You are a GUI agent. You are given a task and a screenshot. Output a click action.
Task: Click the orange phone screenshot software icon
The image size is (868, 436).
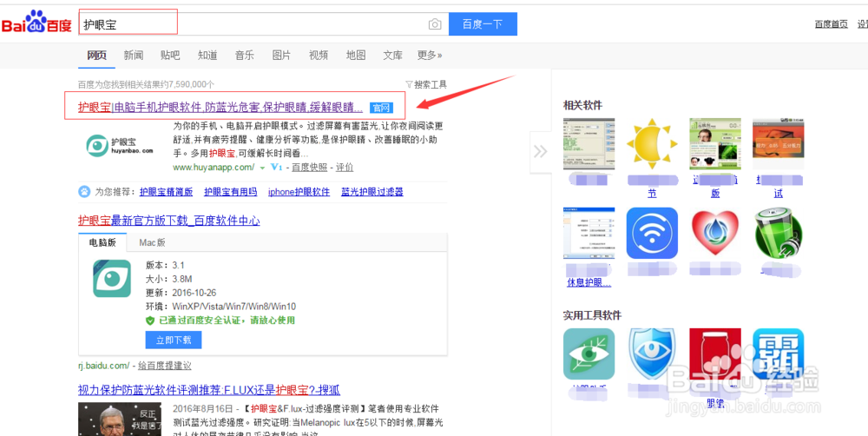[x=779, y=144]
